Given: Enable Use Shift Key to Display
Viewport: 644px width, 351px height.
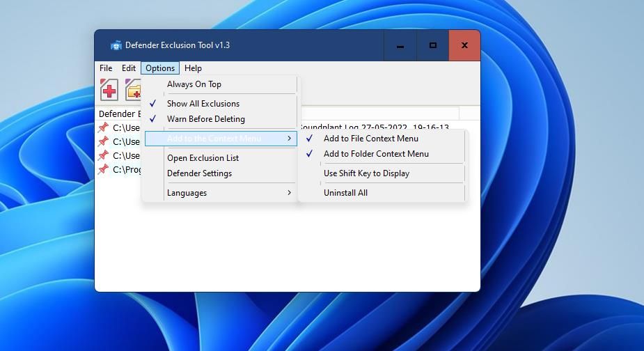Looking at the screenshot, I should (383, 173).
